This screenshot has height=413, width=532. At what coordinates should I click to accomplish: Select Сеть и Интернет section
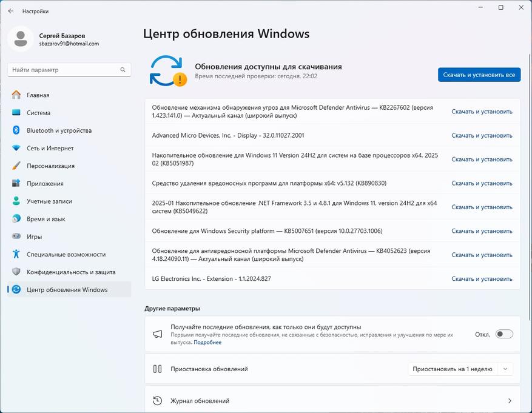(69, 148)
